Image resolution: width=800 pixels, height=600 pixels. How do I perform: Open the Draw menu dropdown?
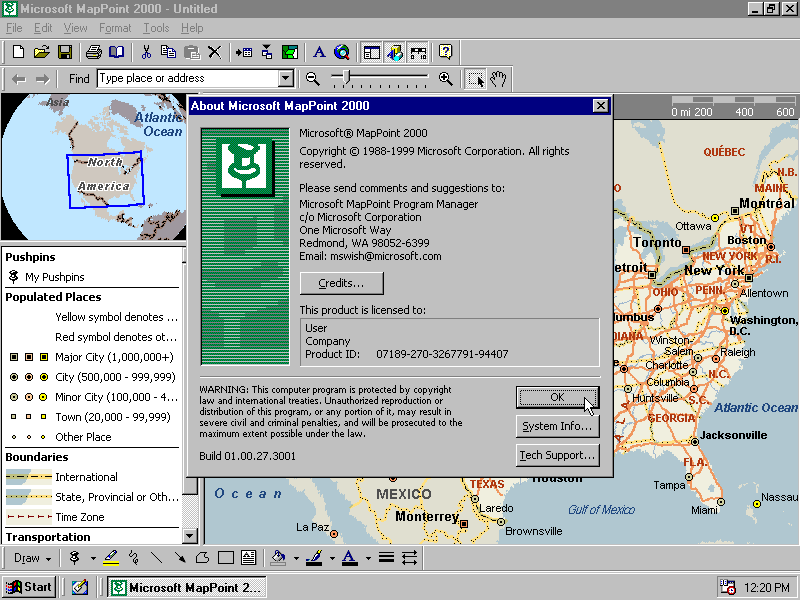[32, 558]
